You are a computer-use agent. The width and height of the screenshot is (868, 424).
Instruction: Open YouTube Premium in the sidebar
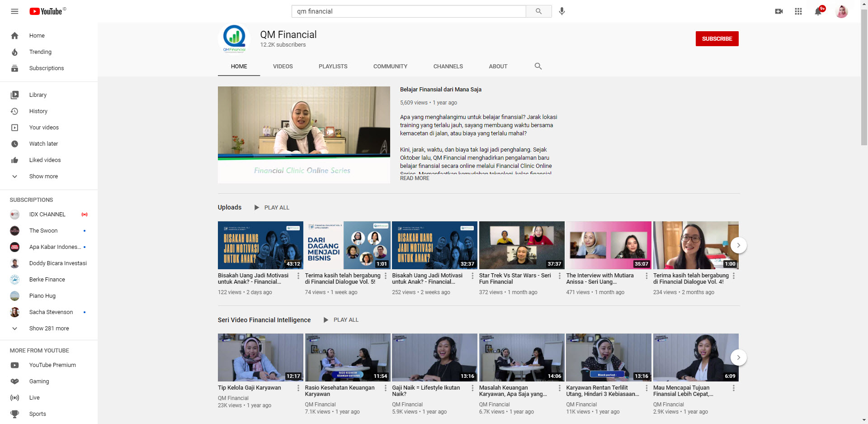tap(49, 365)
